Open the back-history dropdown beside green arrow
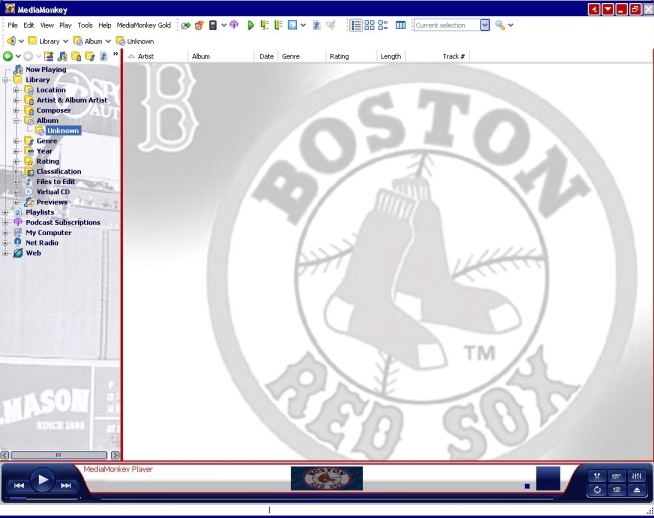 click(x=18, y=56)
